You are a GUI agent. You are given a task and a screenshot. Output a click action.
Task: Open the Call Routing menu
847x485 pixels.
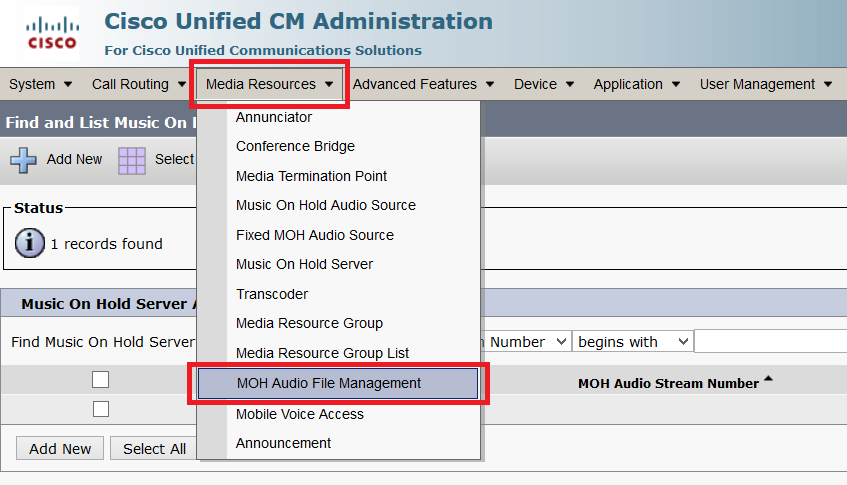tap(136, 84)
